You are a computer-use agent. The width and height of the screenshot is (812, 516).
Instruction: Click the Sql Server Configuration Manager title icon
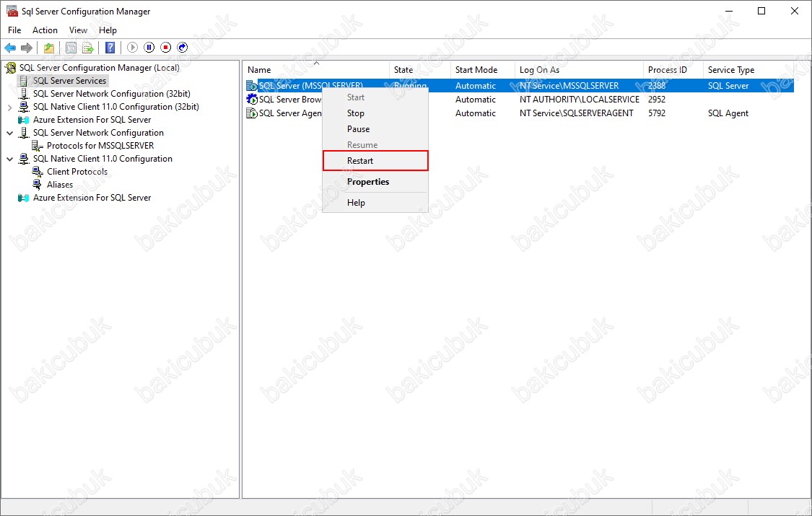pyautogui.click(x=12, y=11)
